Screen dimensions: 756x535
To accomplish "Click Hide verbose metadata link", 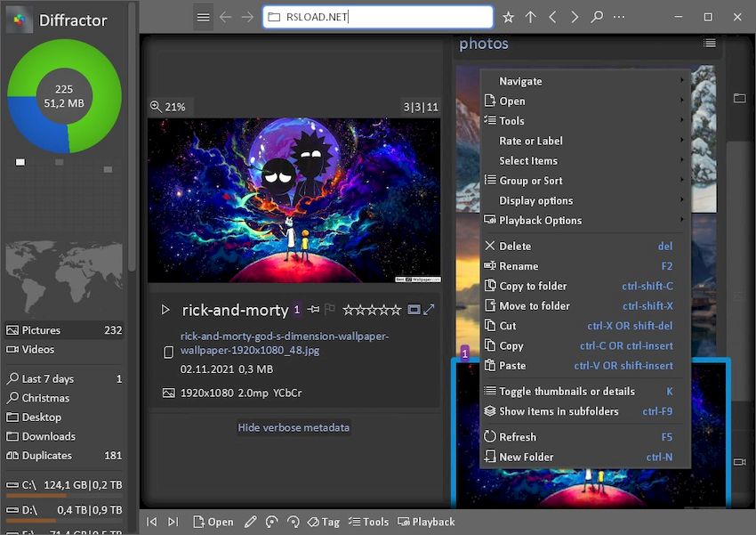I will pyautogui.click(x=294, y=427).
